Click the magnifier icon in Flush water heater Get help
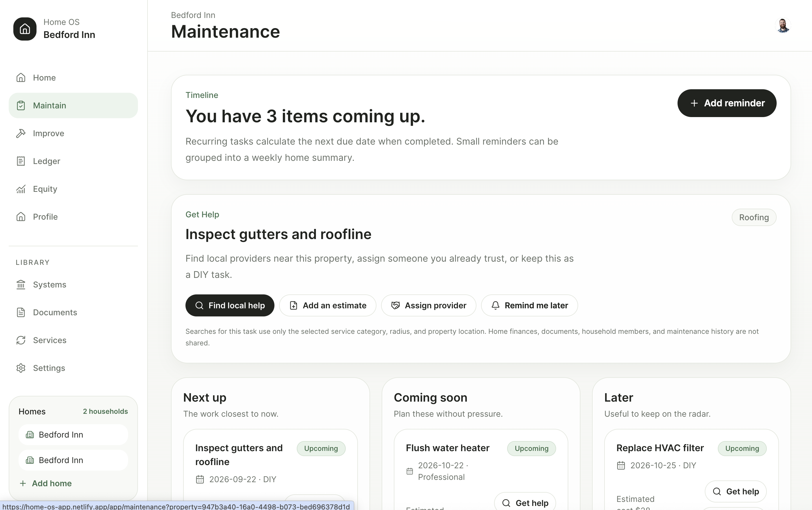 pyautogui.click(x=506, y=503)
